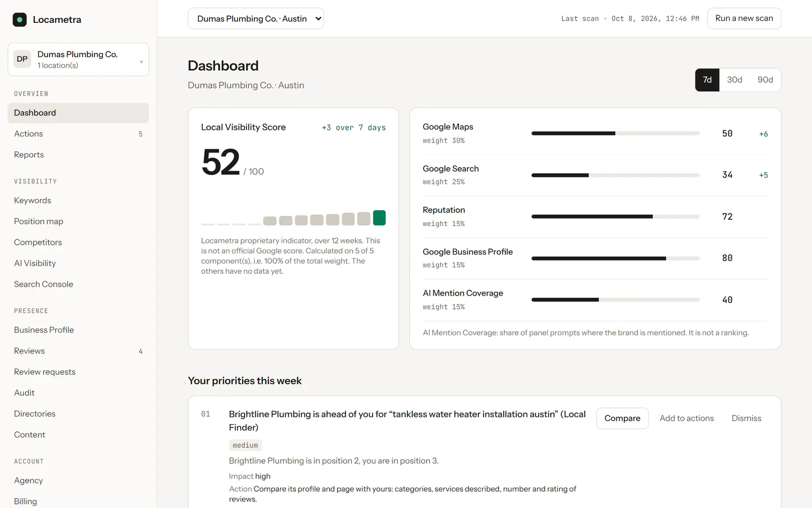Open Keywords under Visibility
812x508 pixels.
(x=78, y=201)
